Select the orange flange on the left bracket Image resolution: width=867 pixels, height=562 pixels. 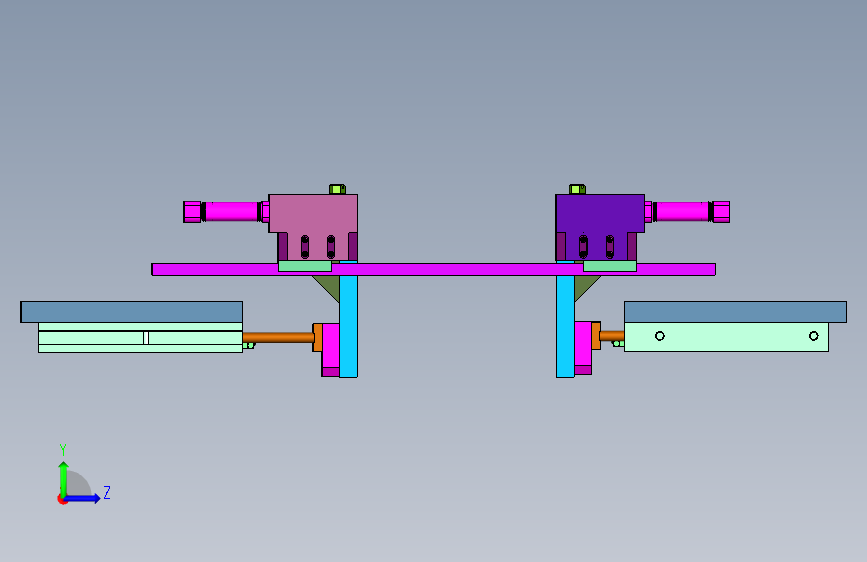317,337
